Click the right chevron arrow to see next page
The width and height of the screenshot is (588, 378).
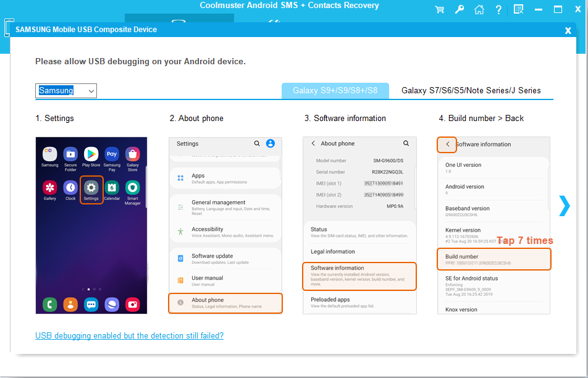pyautogui.click(x=564, y=206)
